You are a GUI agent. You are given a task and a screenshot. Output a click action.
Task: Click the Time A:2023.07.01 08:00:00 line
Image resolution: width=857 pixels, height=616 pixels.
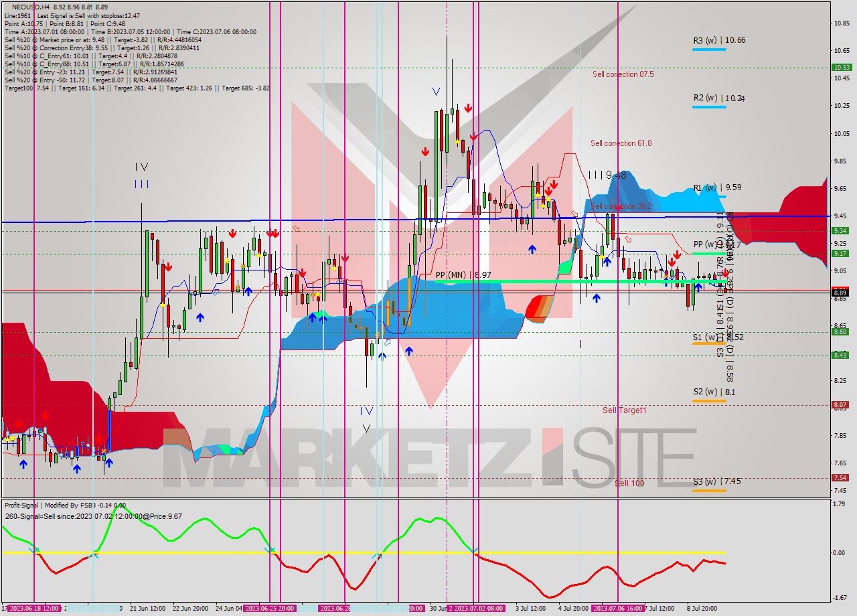click(131, 31)
